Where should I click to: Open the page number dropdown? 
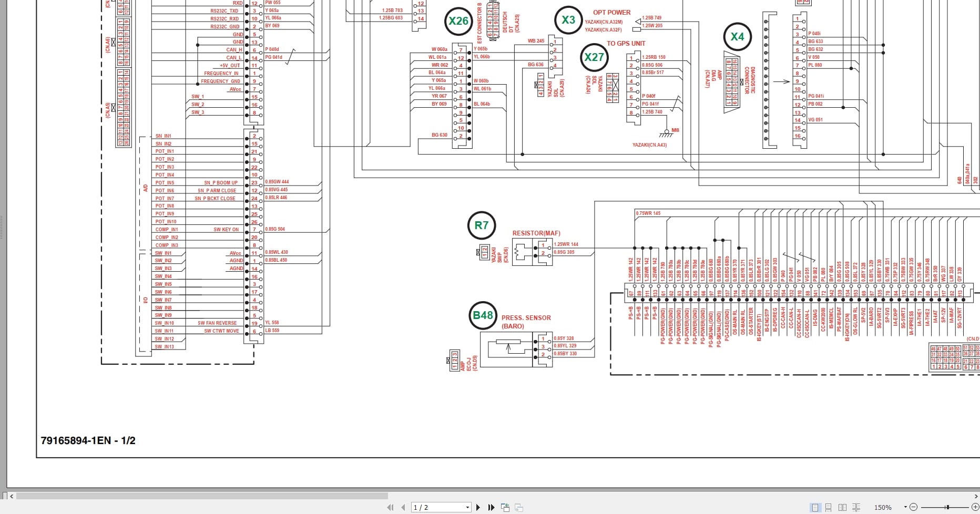pyautogui.click(x=467, y=507)
